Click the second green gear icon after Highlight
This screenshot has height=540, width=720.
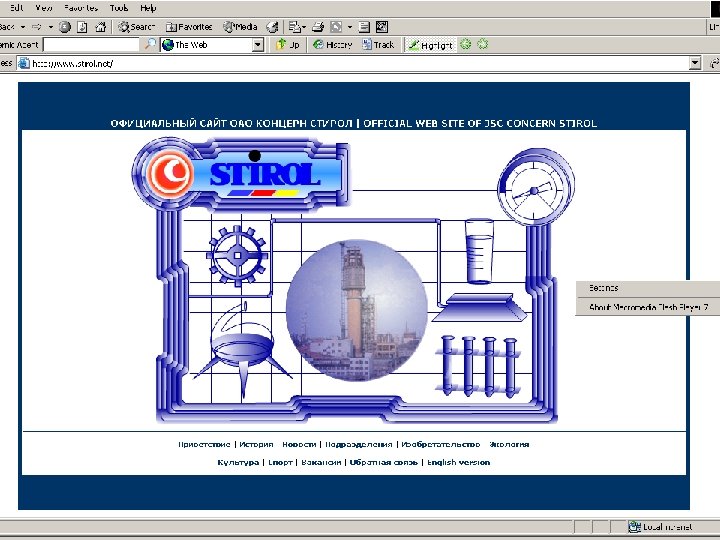point(483,45)
